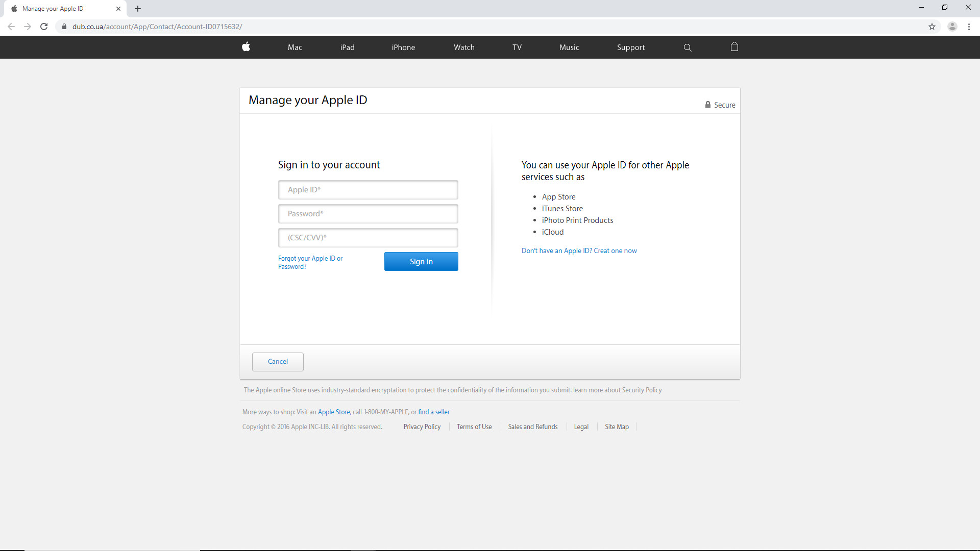The height and width of the screenshot is (551, 980).
Task: Open the browser profile avatar
Action: pos(952,27)
